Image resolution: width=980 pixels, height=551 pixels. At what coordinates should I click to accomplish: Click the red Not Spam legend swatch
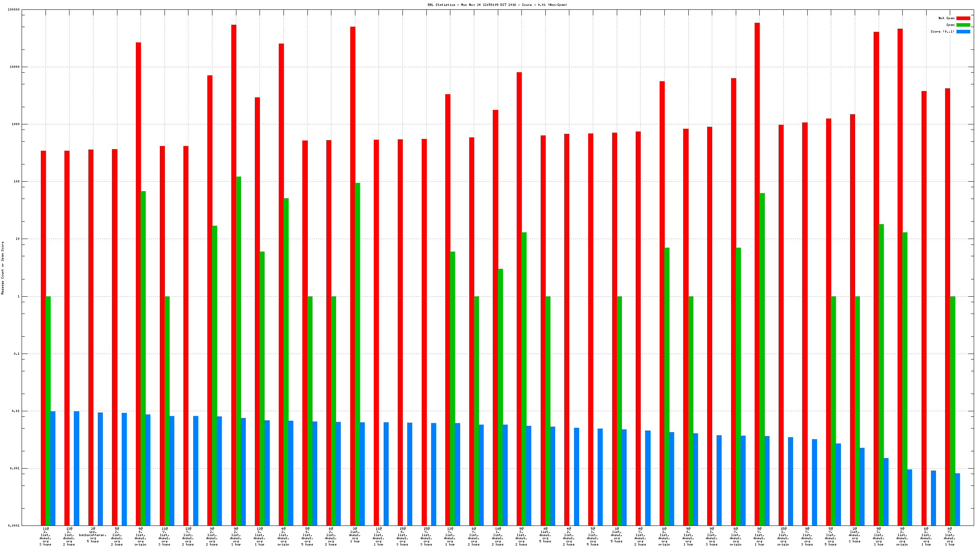click(x=963, y=18)
